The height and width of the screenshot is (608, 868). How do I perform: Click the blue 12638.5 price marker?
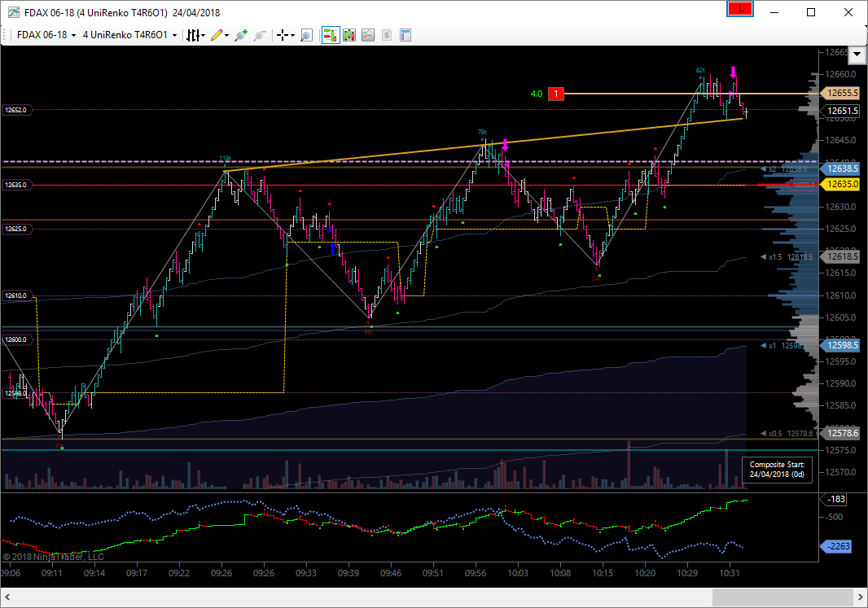point(841,168)
